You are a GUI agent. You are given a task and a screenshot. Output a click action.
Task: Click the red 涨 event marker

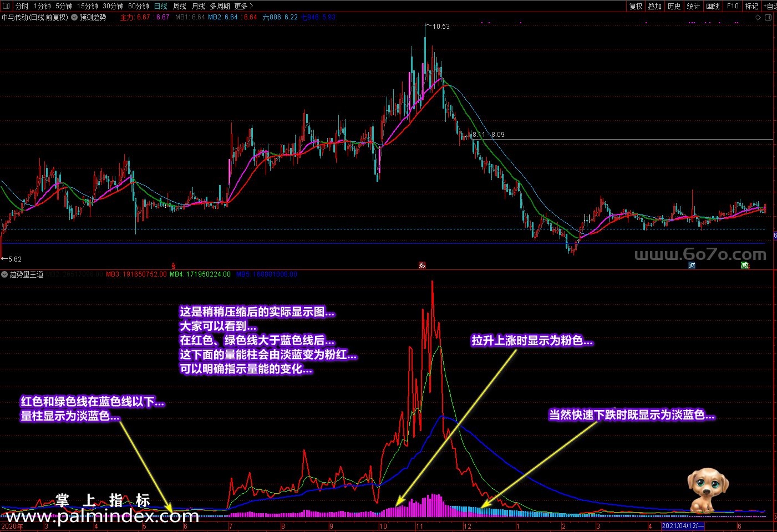(x=422, y=265)
